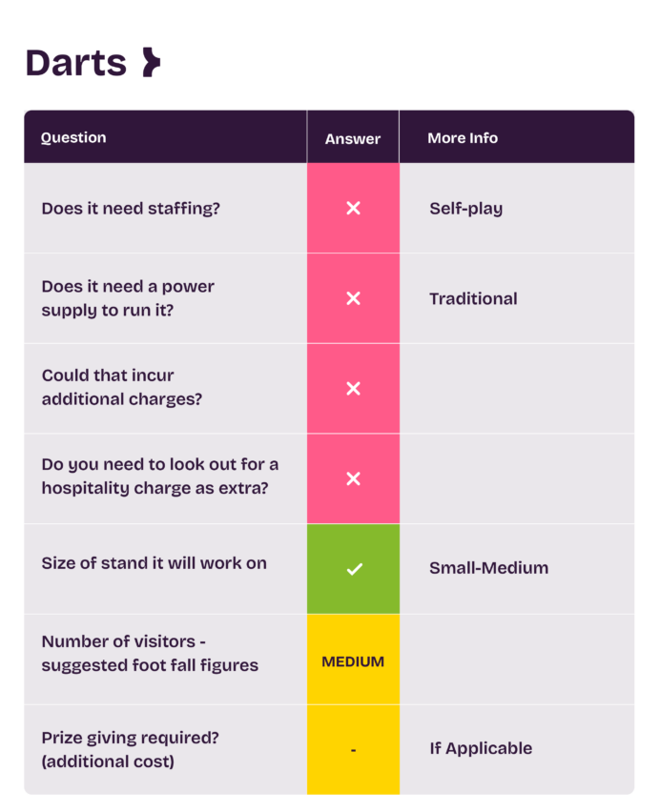
Task: Click the arrow logo beside Darts title
Action: [x=150, y=63]
